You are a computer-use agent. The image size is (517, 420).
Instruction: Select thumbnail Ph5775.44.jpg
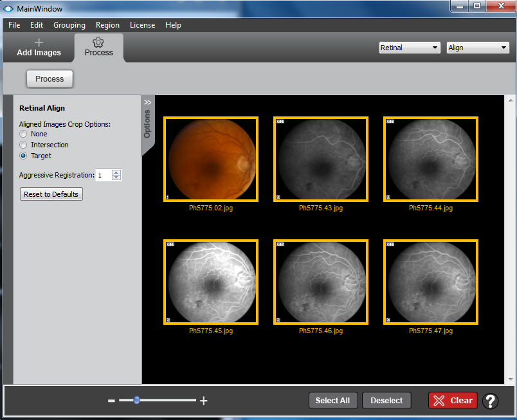click(x=431, y=159)
